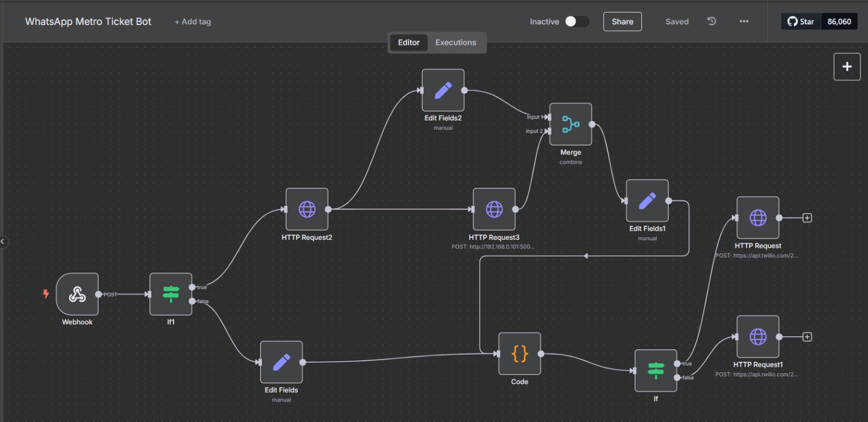Open the Edit Fields2 node
Viewport: 868px width, 422px height.
[443, 90]
